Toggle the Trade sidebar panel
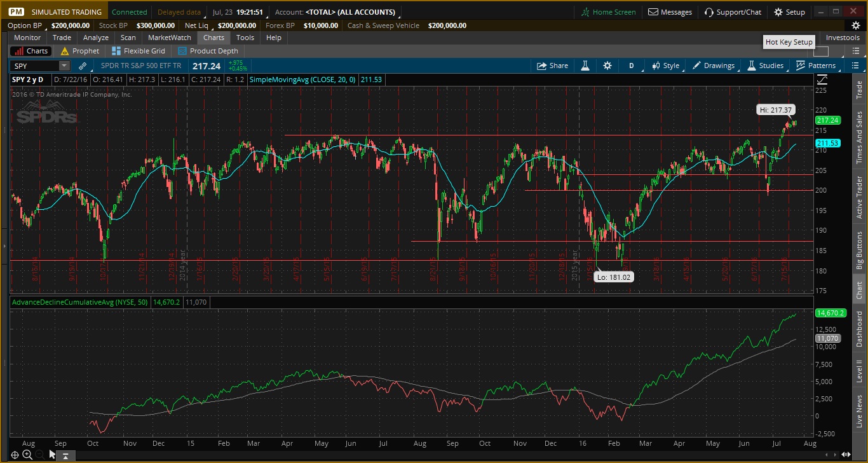Screen dimensions: 868x463 859,90
